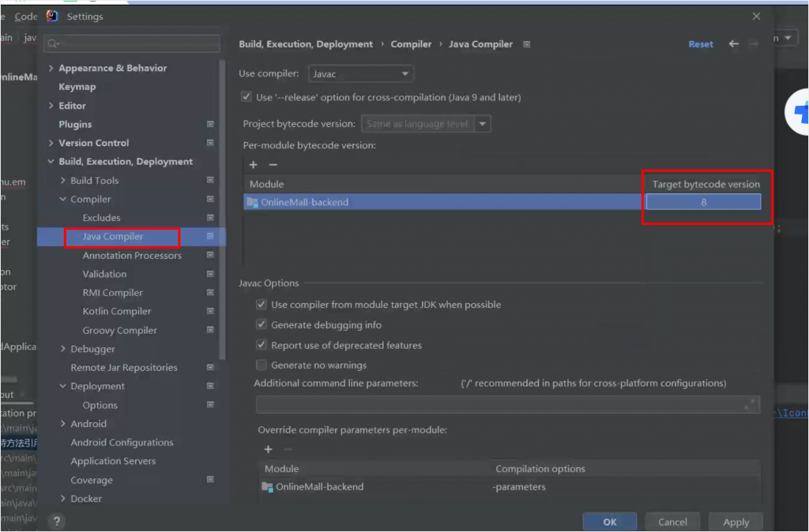Enable Generate no warnings checkbox
809x532 pixels.
click(x=262, y=365)
